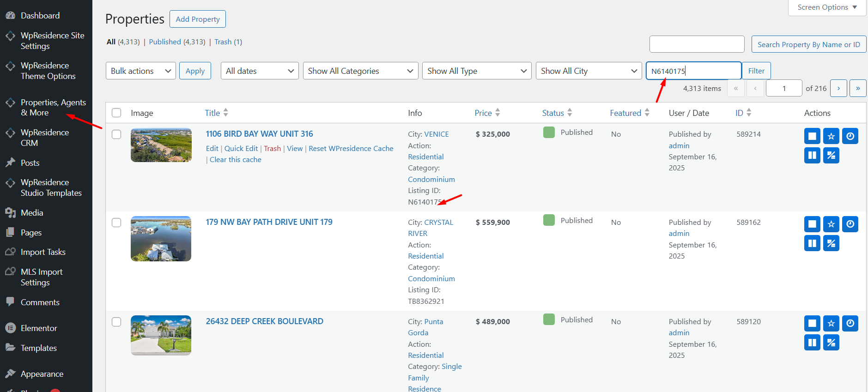
Task: Sort the table by the Price column
Action: pos(483,113)
